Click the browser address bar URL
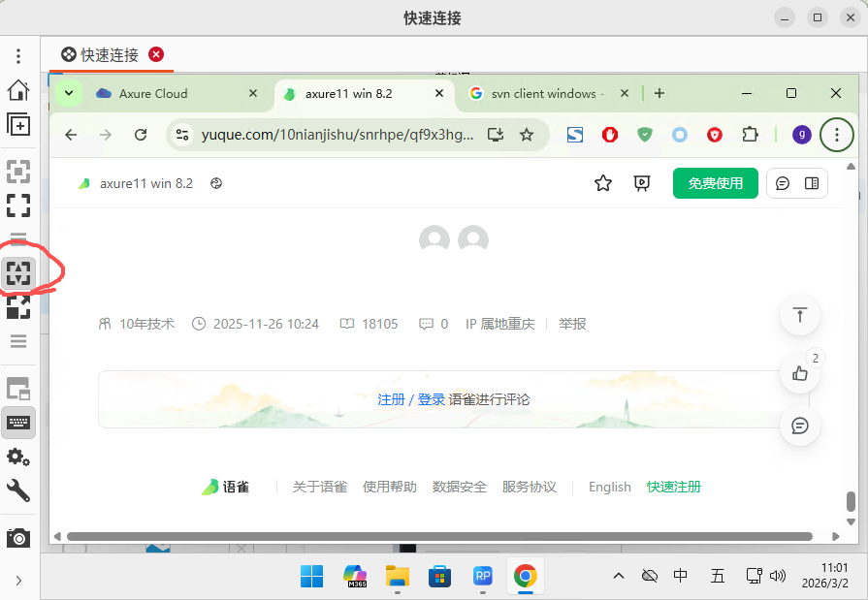 tap(338, 135)
